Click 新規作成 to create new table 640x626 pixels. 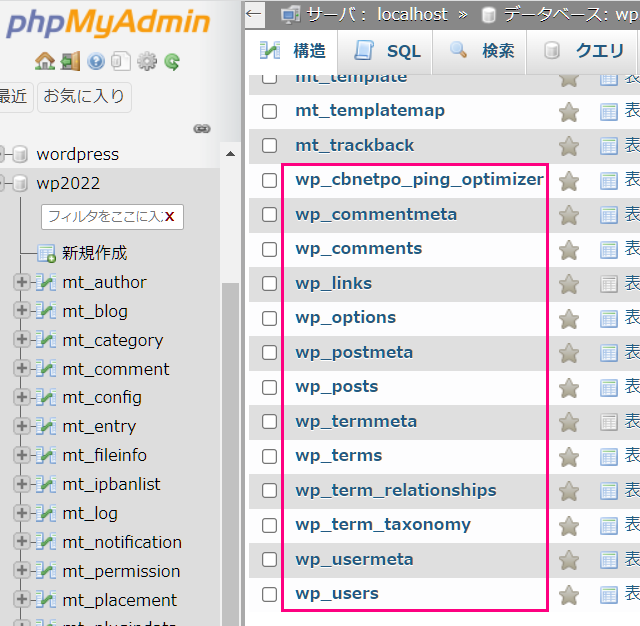coord(94,253)
